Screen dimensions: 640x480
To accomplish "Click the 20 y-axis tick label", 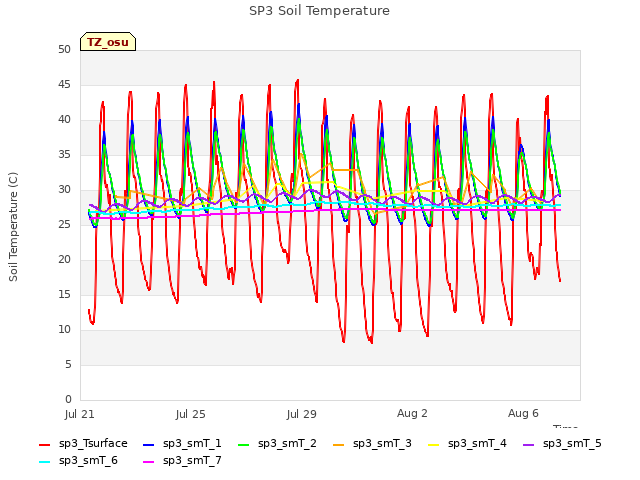I will (x=64, y=260).
